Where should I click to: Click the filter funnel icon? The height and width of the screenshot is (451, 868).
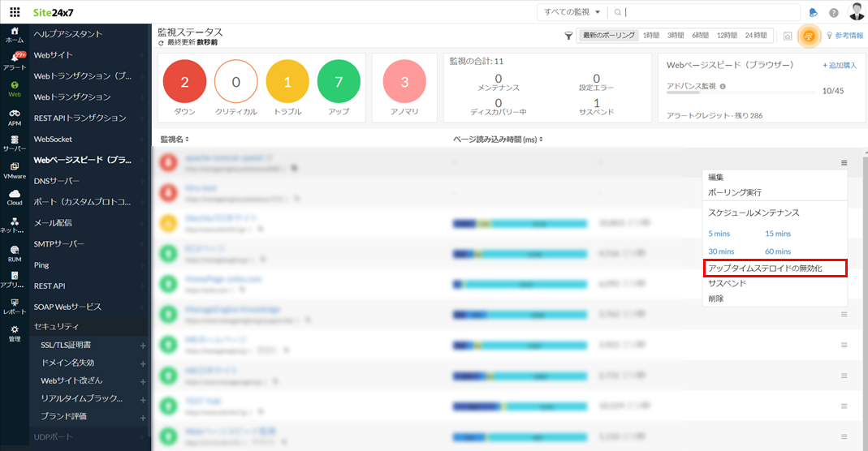coord(568,36)
